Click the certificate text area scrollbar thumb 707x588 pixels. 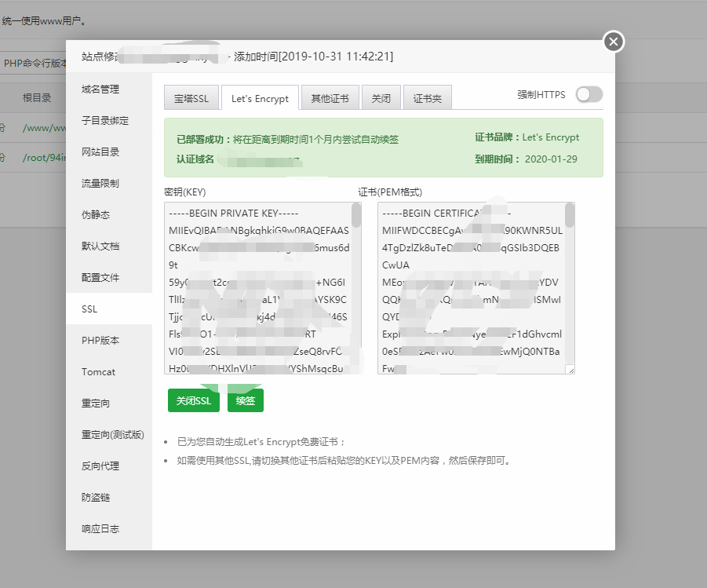click(x=570, y=215)
